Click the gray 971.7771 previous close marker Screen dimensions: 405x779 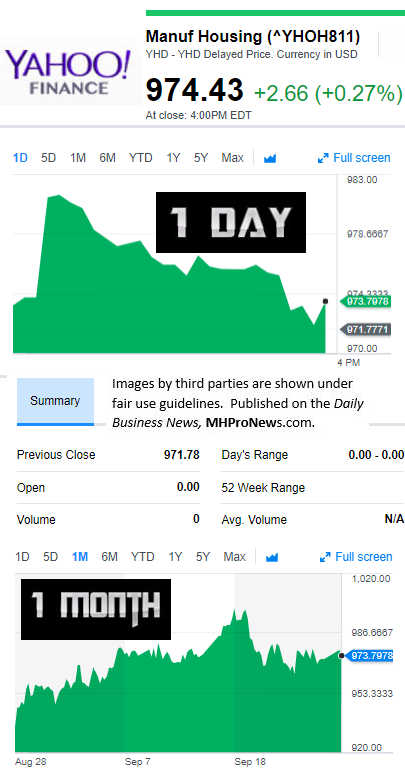click(365, 329)
